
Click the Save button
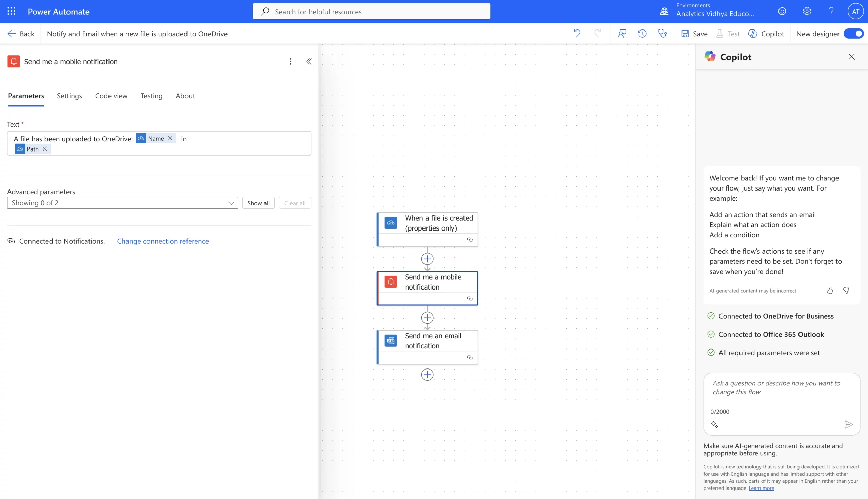(x=694, y=34)
